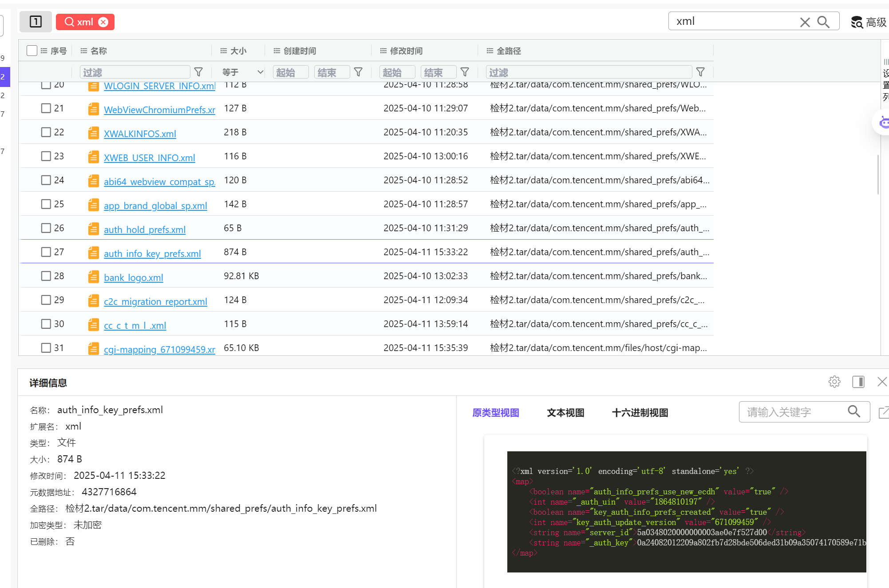This screenshot has height=588, width=889.
Task: Click the sort icon of the 名称 column header
Action: point(83,51)
